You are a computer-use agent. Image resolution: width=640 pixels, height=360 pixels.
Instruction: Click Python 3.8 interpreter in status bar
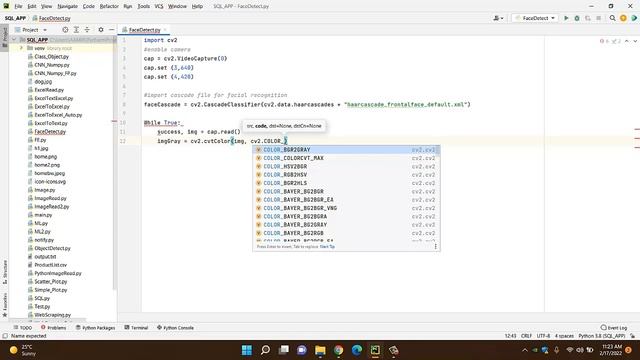(x=602, y=336)
